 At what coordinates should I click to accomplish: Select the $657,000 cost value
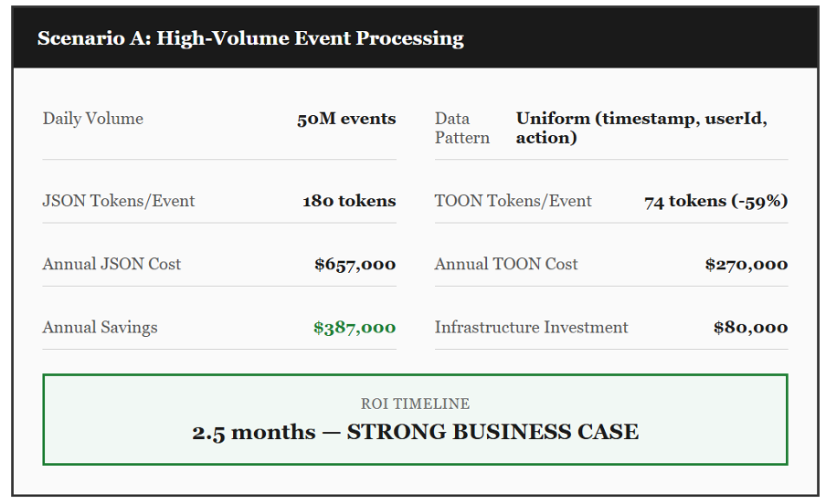355,264
